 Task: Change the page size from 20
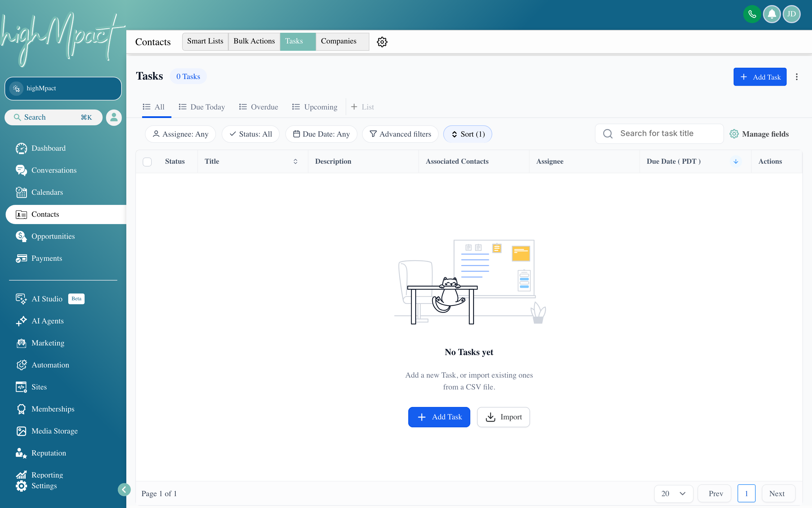(x=673, y=494)
